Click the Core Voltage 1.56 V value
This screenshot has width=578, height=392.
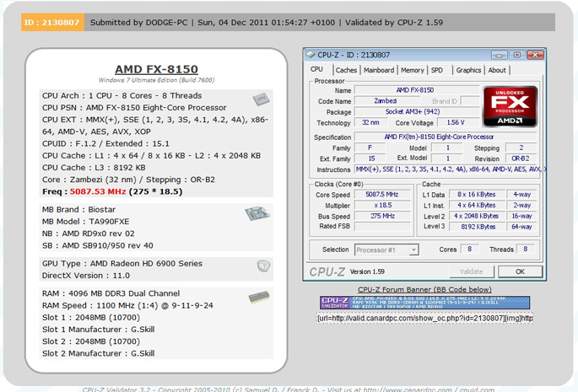coord(458,122)
